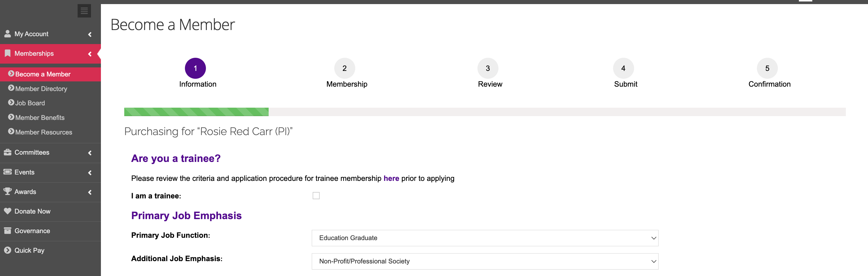
Task: Click the Committees briefcase icon
Action: (x=7, y=152)
